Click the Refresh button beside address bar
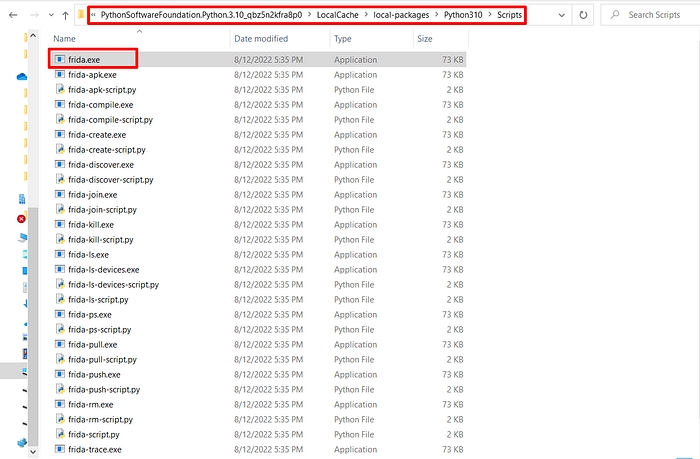The height and width of the screenshot is (459, 700). [x=583, y=15]
